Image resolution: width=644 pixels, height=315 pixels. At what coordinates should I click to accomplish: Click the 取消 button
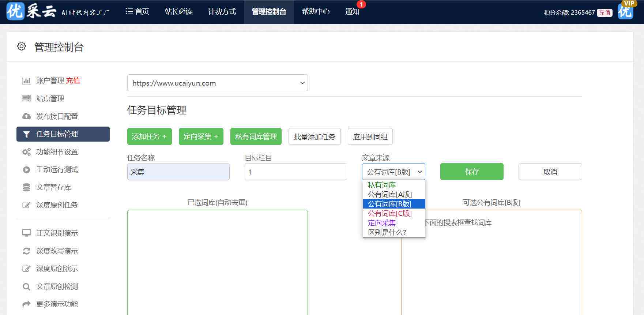click(550, 172)
